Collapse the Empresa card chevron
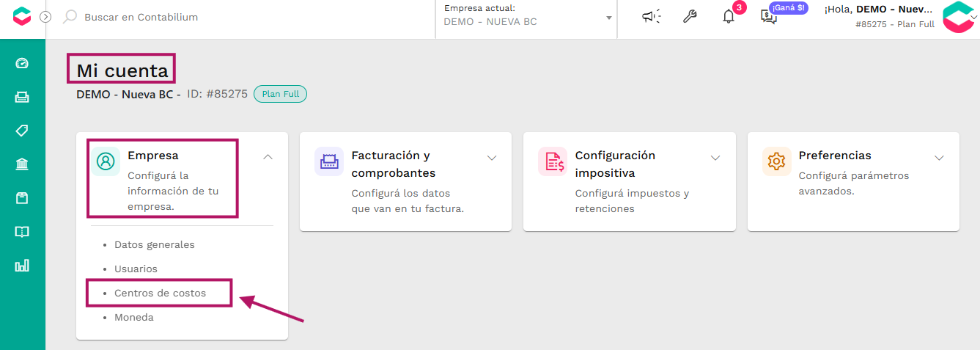Viewport: 980px width, 350px height. tap(268, 156)
